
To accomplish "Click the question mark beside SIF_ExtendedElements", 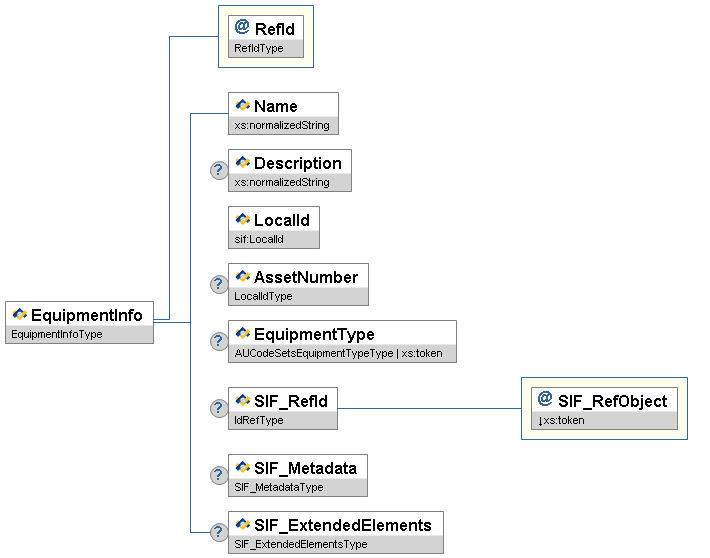I will (219, 533).
